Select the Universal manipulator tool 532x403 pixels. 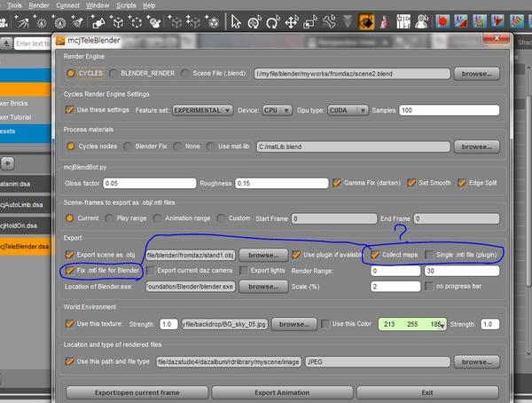[254, 21]
